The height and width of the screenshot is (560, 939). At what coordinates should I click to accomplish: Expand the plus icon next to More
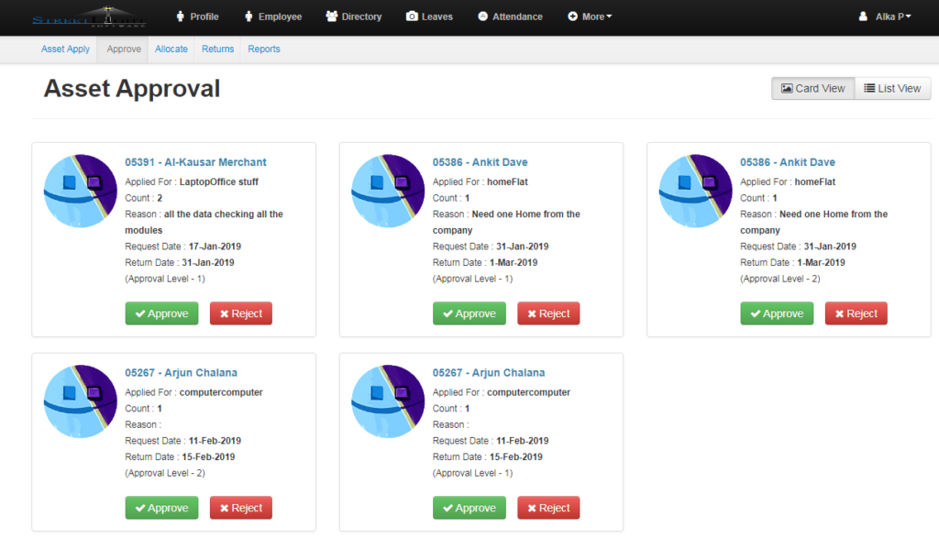click(x=570, y=16)
